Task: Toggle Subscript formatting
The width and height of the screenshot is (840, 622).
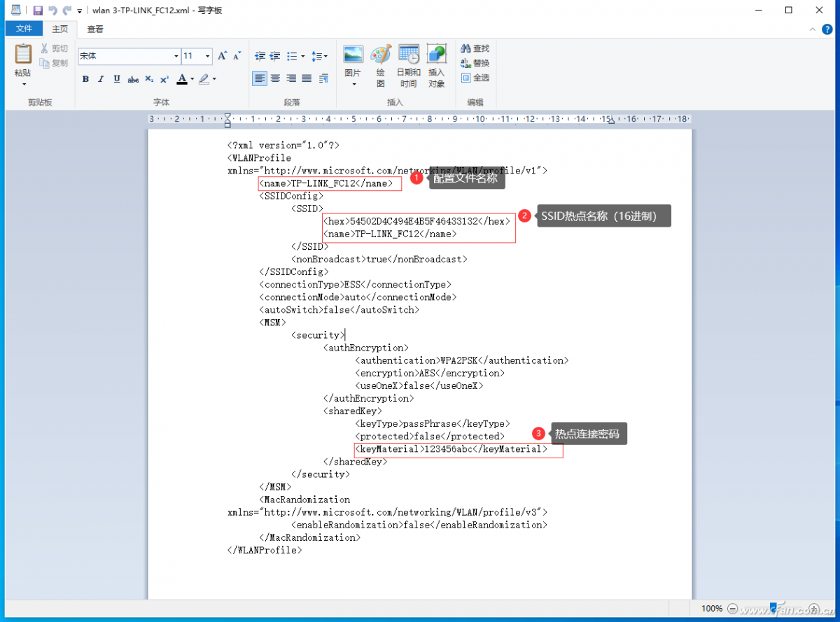Action: (149, 79)
